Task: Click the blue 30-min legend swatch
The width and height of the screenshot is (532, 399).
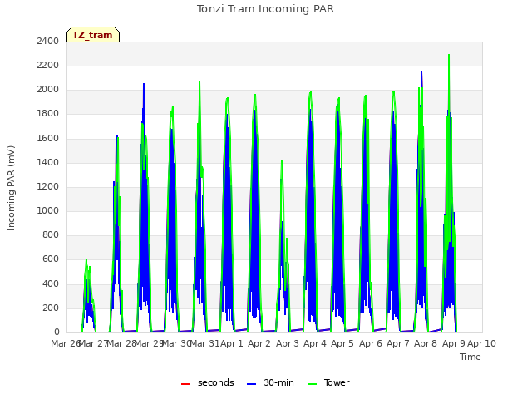Action: point(251,384)
